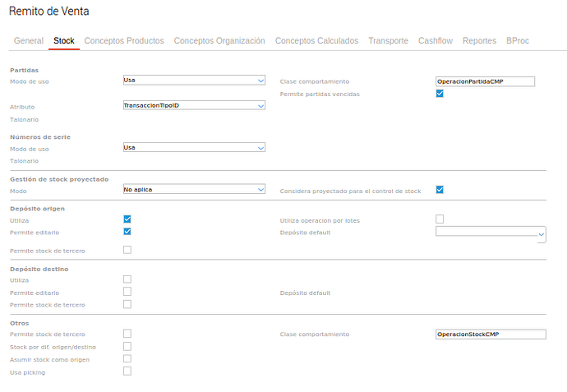The height and width of the screenshot is (392, 567).
Task: Open the Reportes tab
Action: point(479,40)
